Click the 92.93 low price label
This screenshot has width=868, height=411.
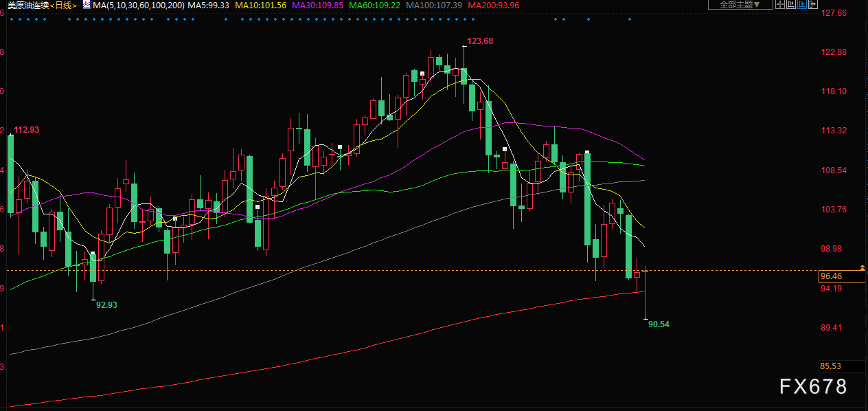click(106, 304)
